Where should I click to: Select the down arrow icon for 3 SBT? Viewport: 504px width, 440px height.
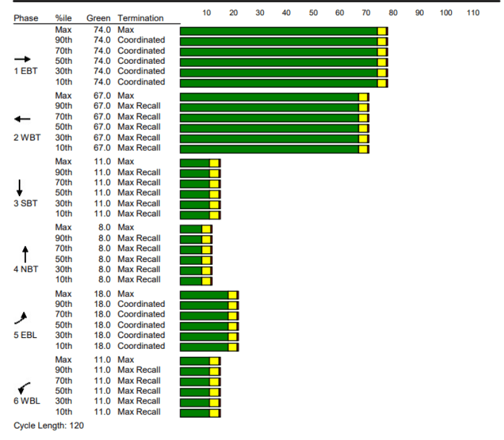click(x=19, y=187)
